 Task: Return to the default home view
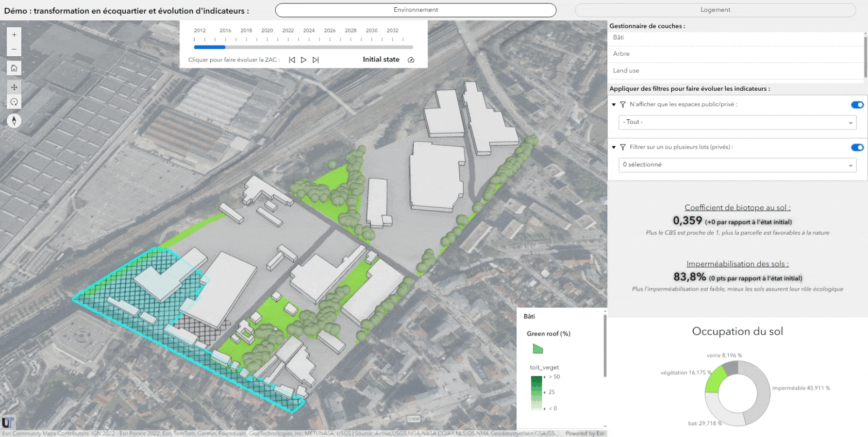tap(14, 68)
